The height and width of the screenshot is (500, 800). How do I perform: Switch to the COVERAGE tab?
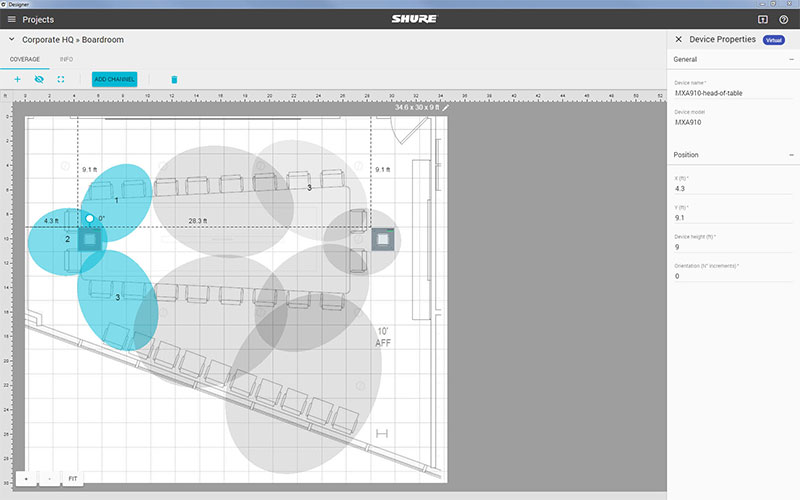[24, 59]
